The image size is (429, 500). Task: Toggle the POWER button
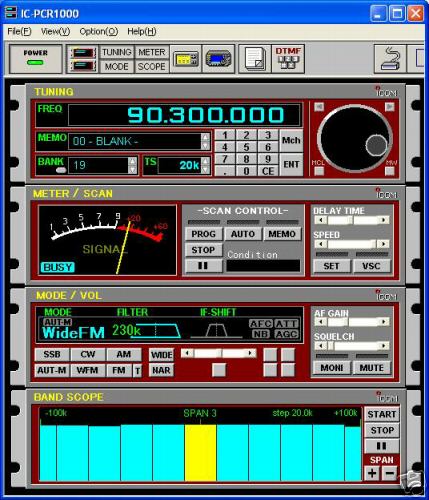(36, 59)
